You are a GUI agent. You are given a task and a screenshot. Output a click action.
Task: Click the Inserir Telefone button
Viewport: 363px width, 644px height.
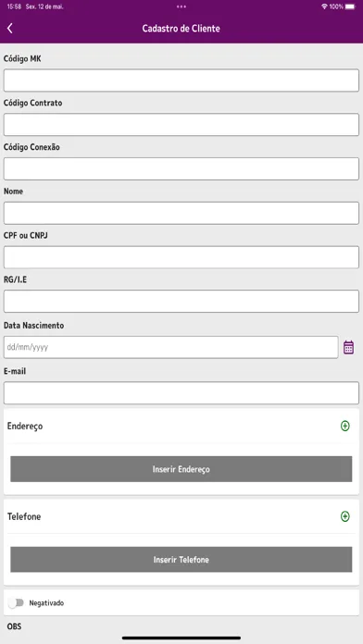[x=181, y=560]
